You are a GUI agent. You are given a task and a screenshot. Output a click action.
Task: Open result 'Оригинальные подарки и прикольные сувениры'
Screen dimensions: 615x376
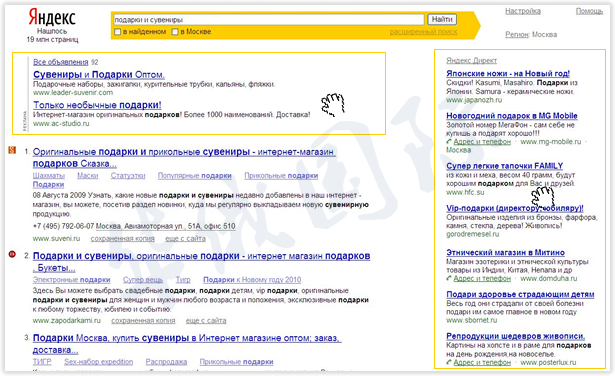[x=184, y=157]
